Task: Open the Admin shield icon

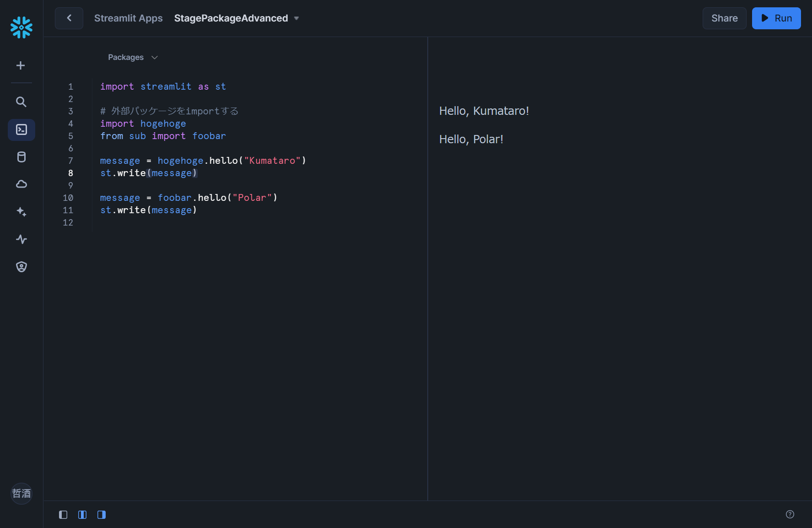Action: point(21,267)
